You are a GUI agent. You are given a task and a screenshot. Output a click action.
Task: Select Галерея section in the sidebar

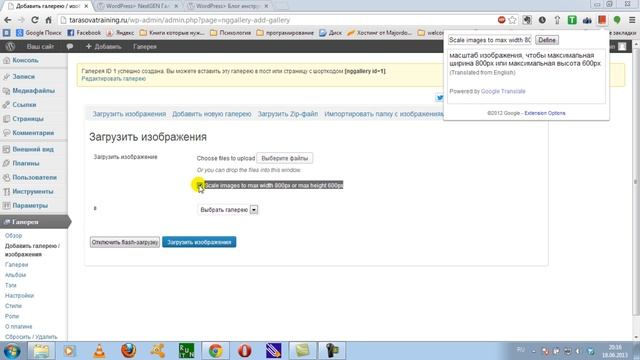click(x=33, y=222)
